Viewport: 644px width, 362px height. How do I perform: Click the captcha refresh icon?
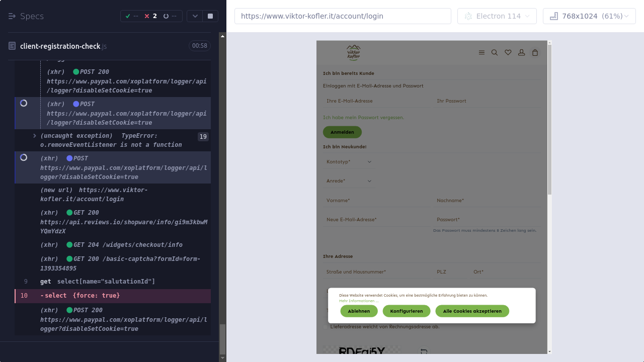(x=424, y=351)
